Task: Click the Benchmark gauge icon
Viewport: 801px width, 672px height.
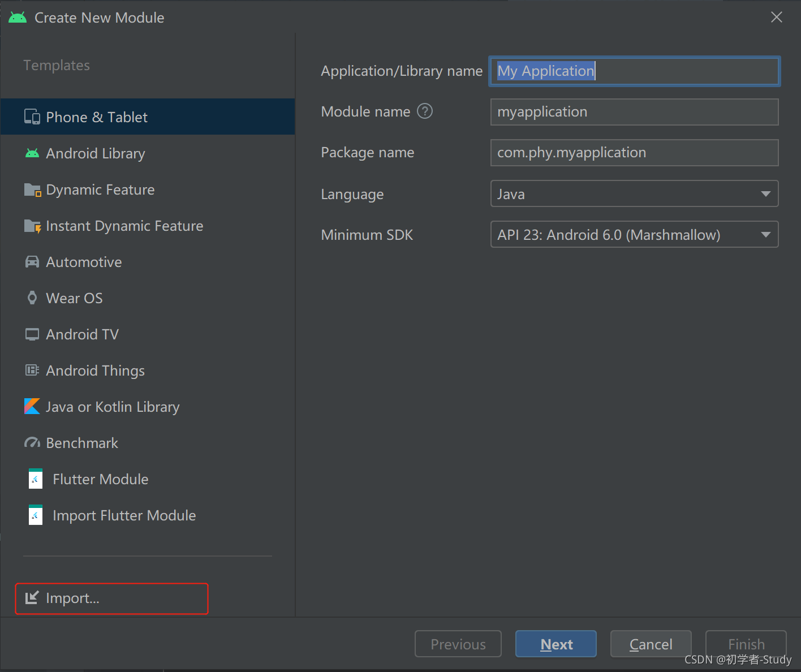Action: point(32,443)
